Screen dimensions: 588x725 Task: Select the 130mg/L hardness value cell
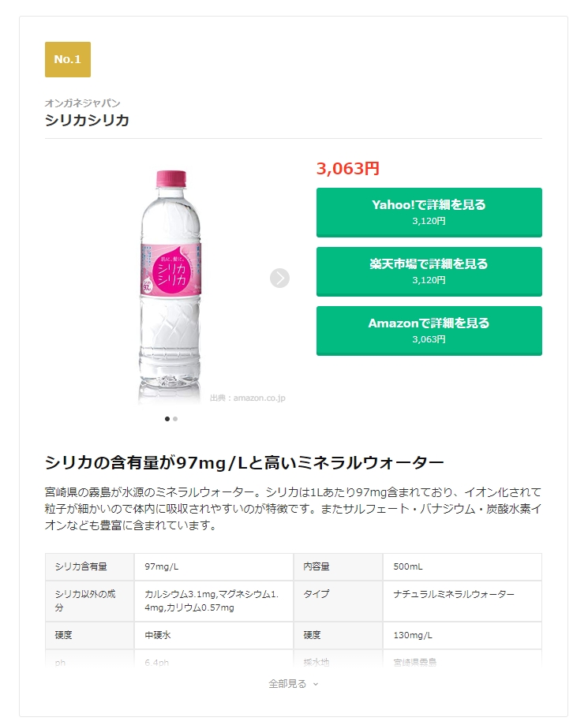463,635
